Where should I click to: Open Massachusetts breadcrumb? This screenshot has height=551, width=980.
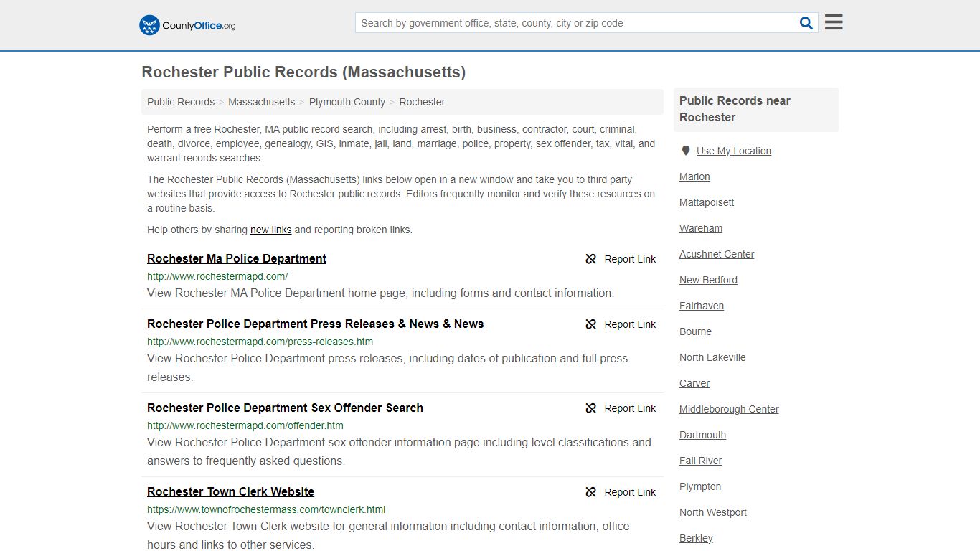[262, 102]
